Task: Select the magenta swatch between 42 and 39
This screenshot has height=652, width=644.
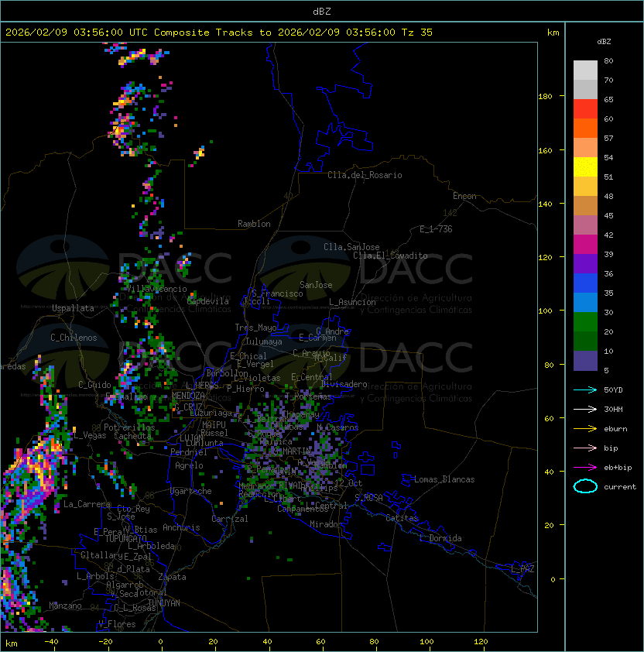Action: coord(585,244)
